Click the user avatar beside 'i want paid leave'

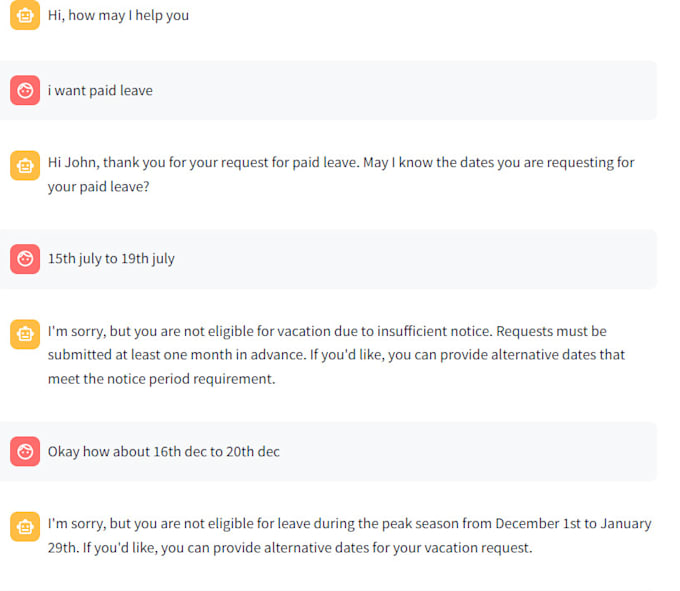[24, 90]
